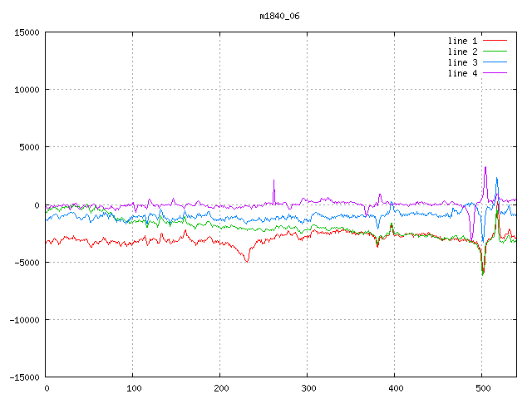Click the y-axis label 10000

click(x=27, y=90)
